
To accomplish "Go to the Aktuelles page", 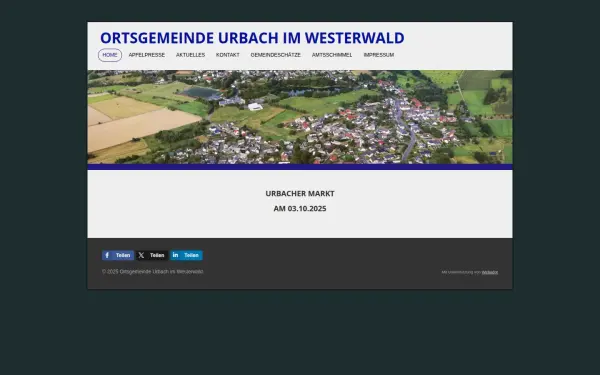I will tap(191, 55).
